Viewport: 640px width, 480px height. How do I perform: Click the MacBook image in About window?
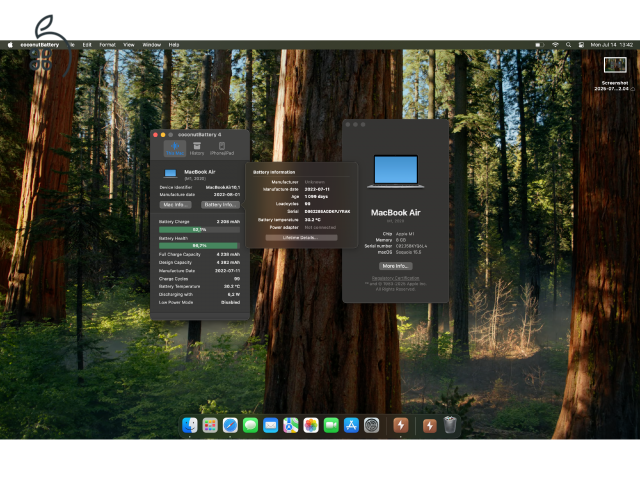396,172
